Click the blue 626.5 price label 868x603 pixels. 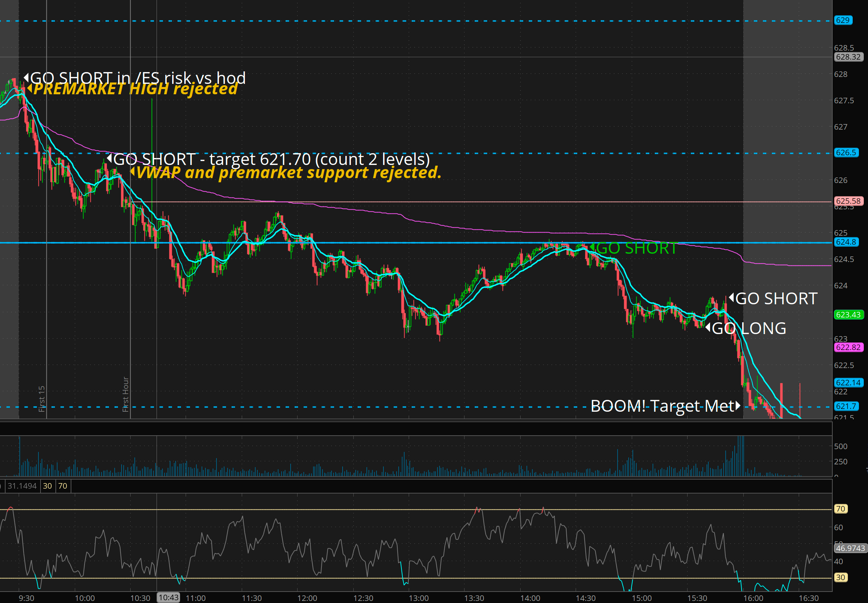pyautogui.click(x=846, y=152)
